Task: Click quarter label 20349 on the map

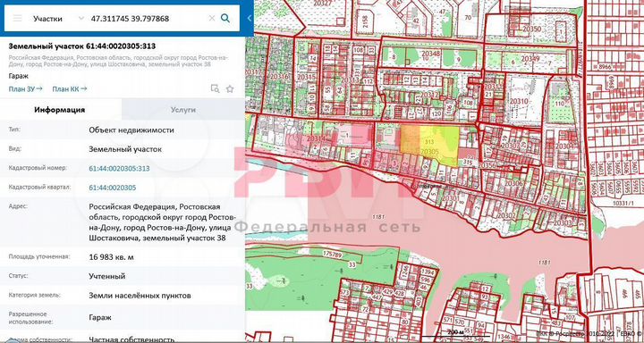Action: (530, 59)
